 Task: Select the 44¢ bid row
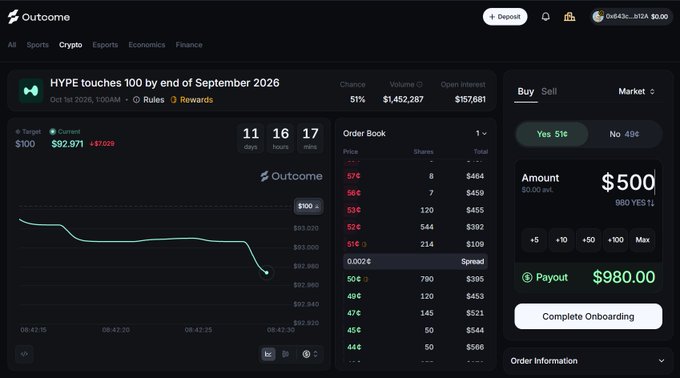click(x=415, y=347)
